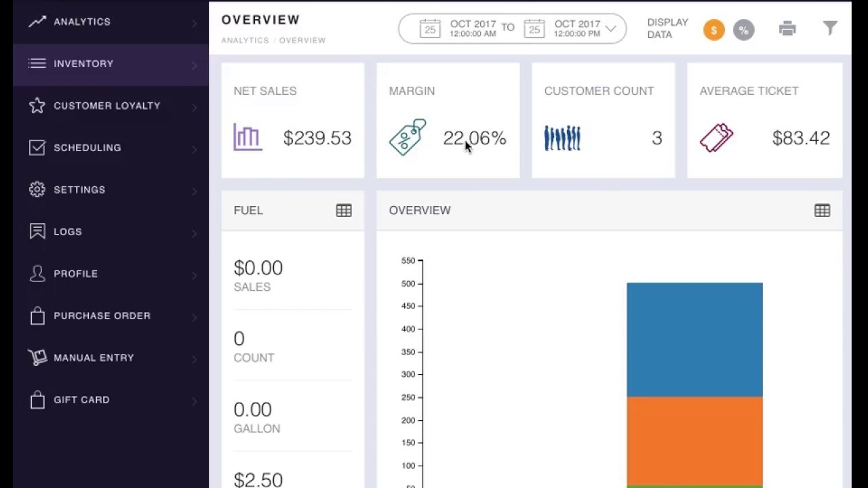Click the end date OCT 2017 12:00:00 PM
This screenshot has width=868, height=488.
tap(577, 28)
